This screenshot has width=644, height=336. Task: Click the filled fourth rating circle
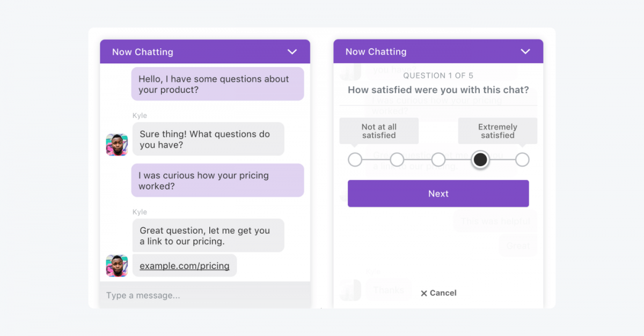(x=480, y=160)
